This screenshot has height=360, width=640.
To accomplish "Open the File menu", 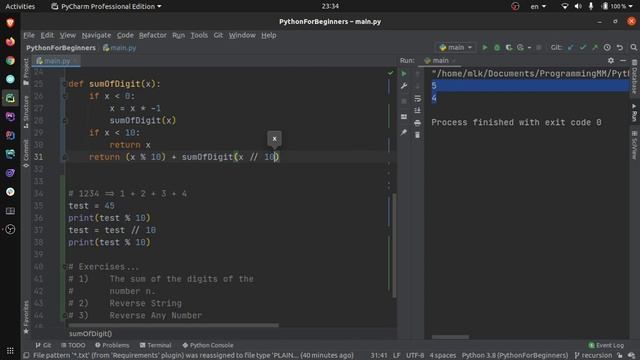I will click(x=29, y=35).
